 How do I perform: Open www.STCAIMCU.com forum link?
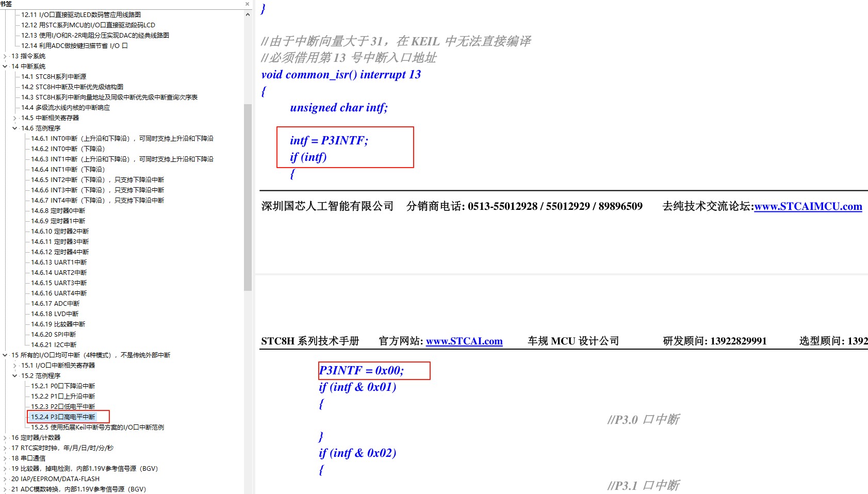(808, 207)
